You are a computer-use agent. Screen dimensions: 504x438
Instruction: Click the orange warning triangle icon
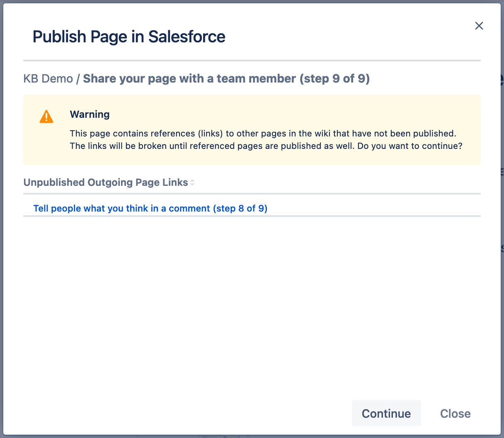click(46, 117)
